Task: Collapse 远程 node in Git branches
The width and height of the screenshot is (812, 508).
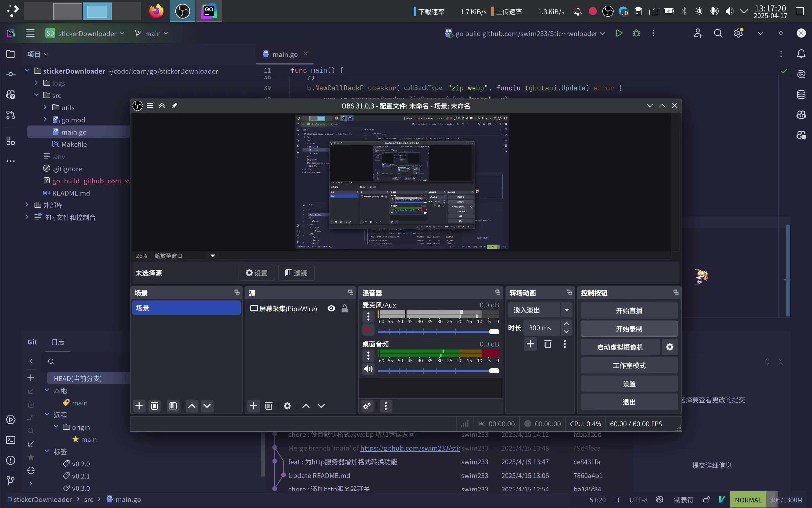Action: pos(47,415)
